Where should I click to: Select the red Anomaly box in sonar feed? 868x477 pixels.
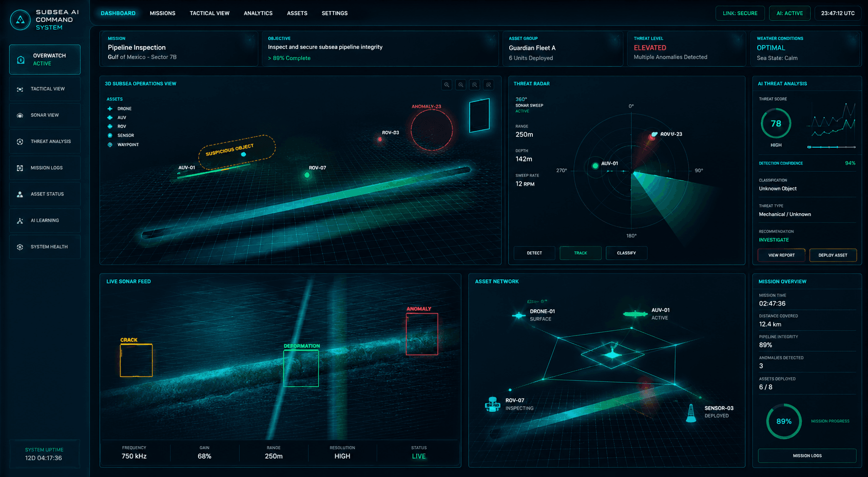click(x=422, y=334)
